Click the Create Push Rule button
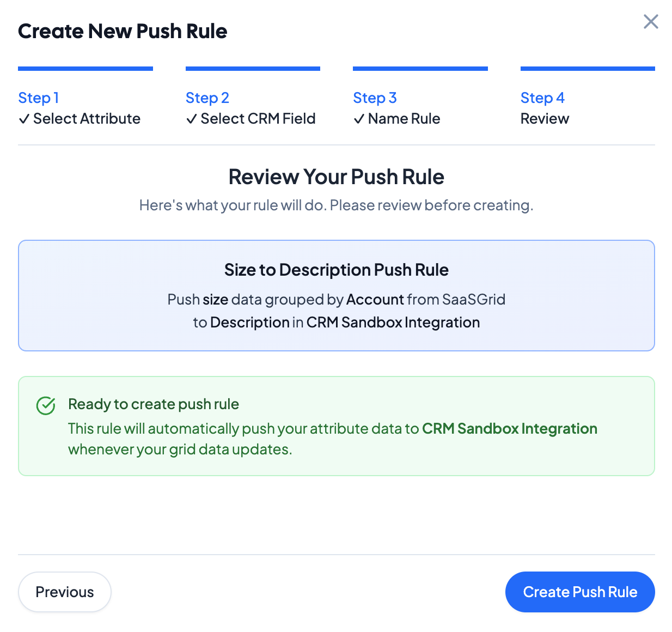Image resolution: width=672 pixels, height=632 pixels. pyautogui.click(x=580, y=592)
